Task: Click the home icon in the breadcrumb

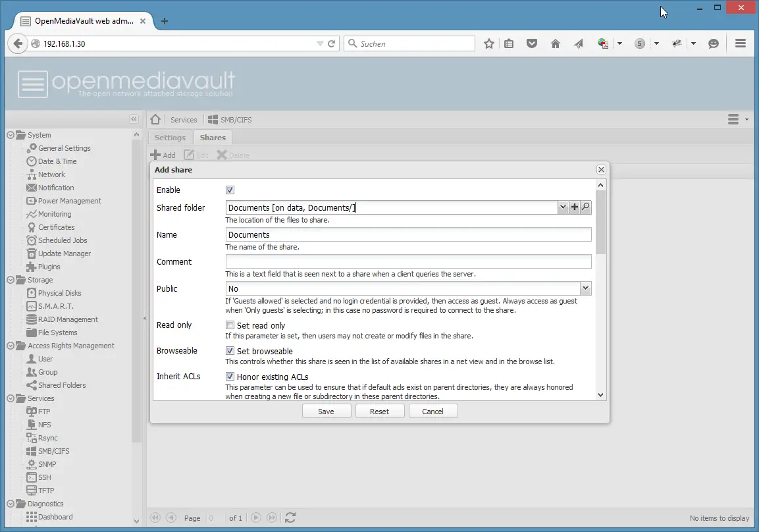Action: coord(155,120)
